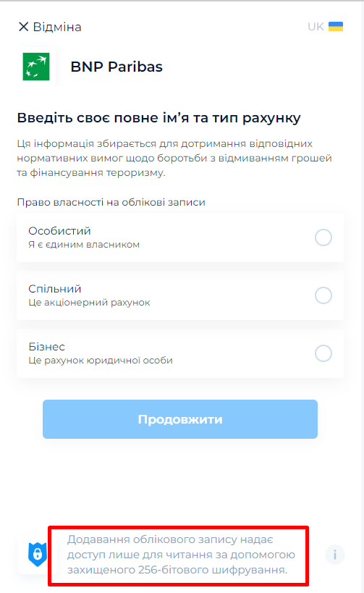Image resolution: width=364 pixels, height=593 pixels.
Task: Choose the Спільний option title
Action: click(x=55, y=289)
